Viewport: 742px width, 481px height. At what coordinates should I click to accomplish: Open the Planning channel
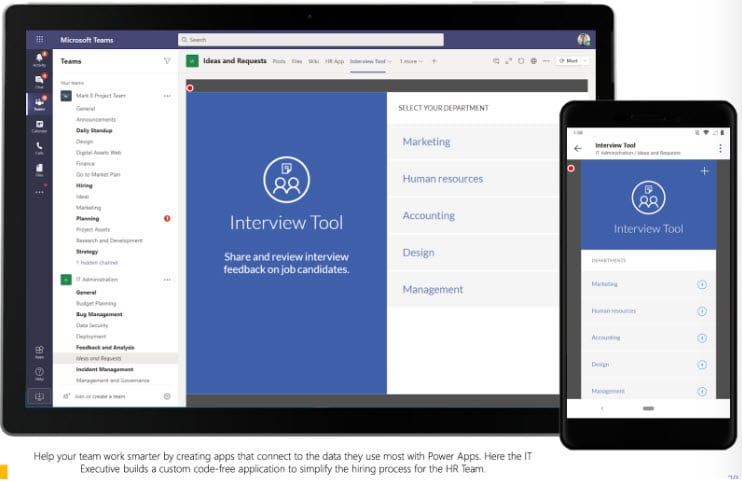[88, 219]
